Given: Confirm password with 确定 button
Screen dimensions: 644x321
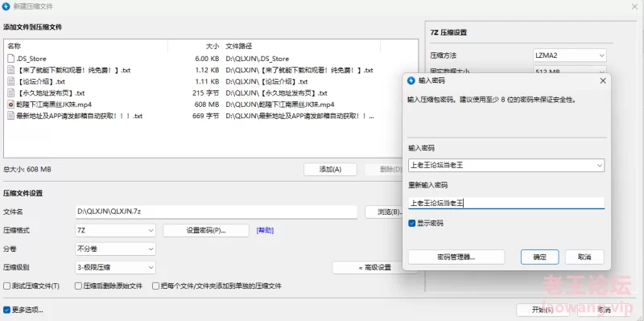Looking at the screenshot, I should click(539, 257).
